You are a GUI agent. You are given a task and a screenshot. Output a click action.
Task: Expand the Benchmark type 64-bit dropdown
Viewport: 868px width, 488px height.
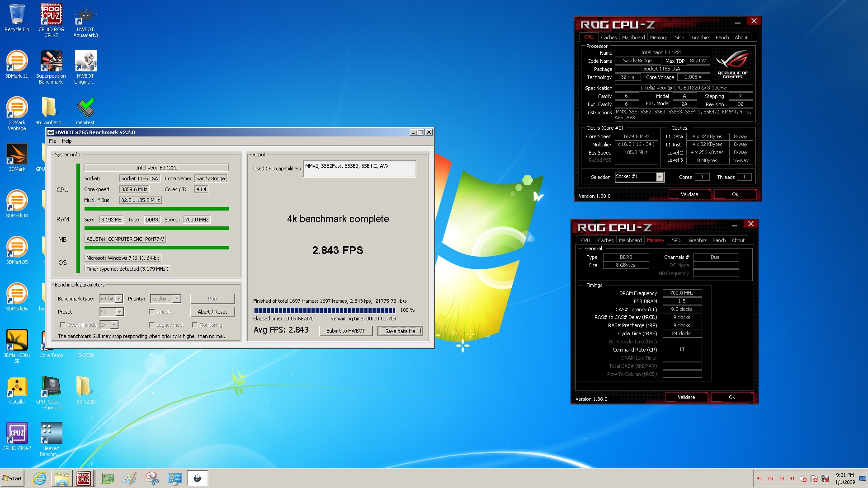point(119,299)
